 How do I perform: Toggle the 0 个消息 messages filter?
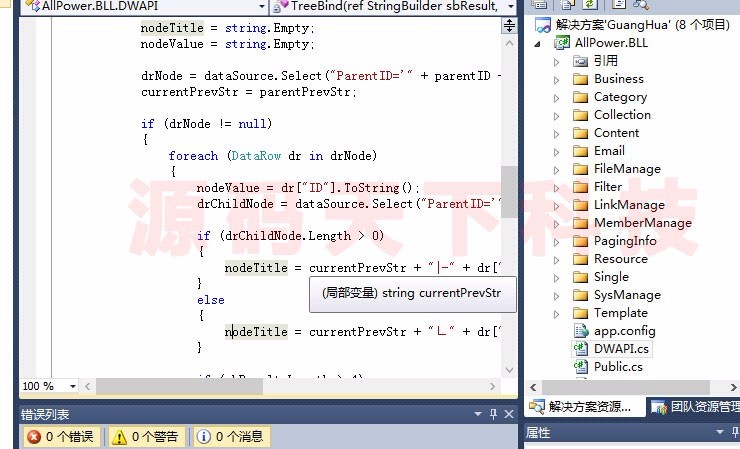coord(230,436)
